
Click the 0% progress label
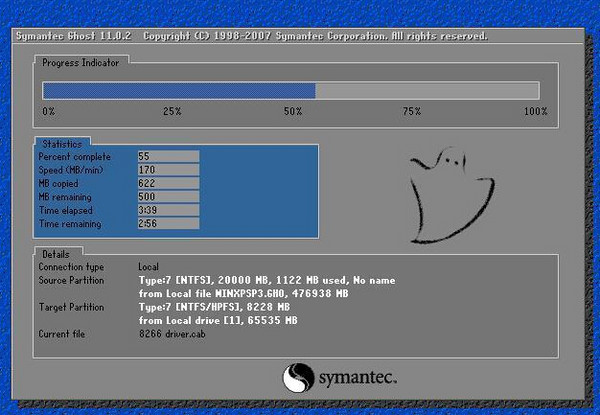[x=49, y=111]
